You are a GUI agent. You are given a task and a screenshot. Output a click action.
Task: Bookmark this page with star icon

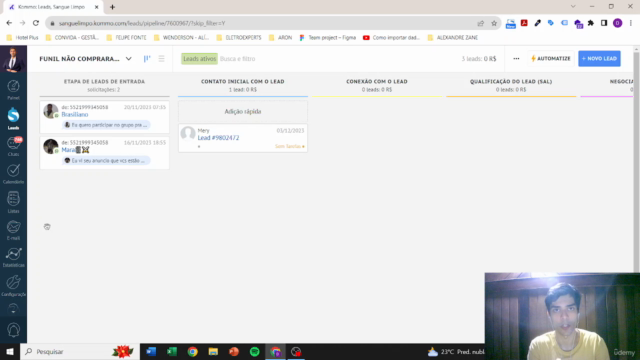pyautogui.click(x=494, y=23)
